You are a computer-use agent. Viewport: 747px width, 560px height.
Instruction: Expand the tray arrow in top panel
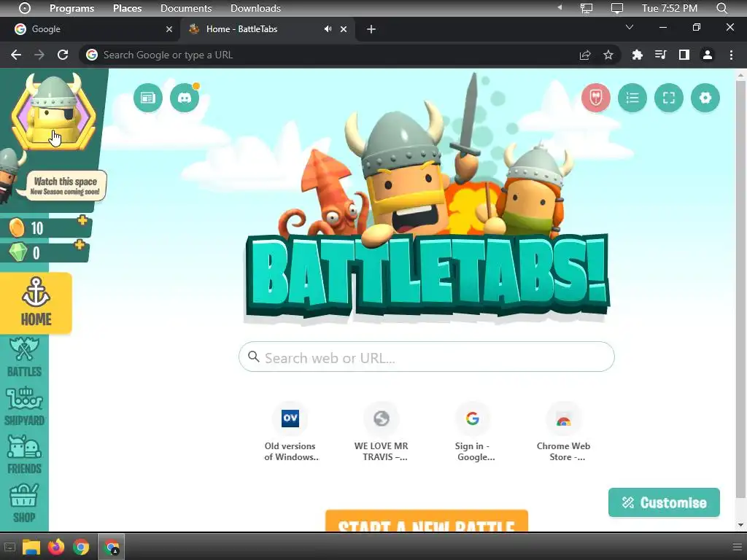(x=560, y=7)
